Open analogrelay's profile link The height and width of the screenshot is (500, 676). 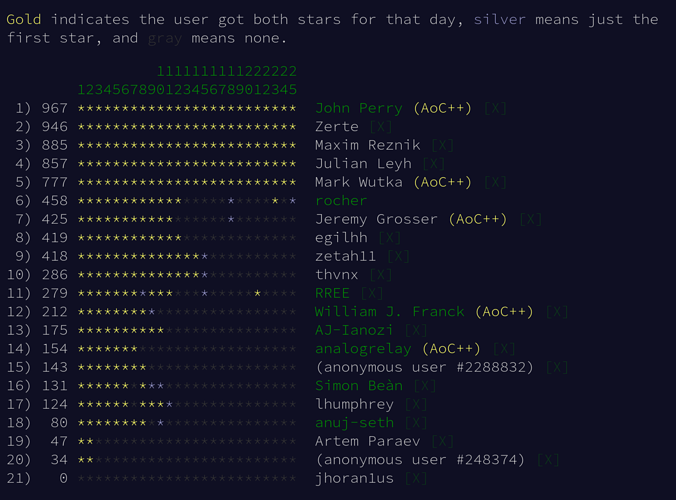[x=363, y=349]
